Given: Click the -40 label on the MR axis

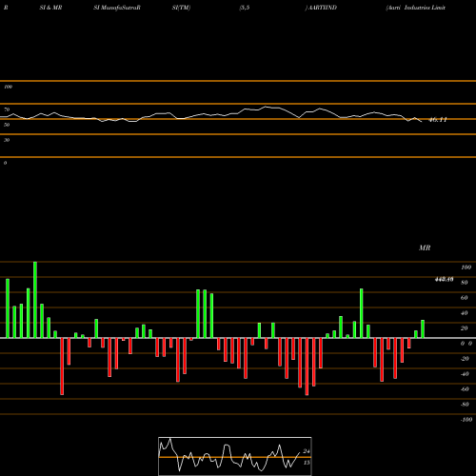Looking at the screenshot, I should pyautogui.click(x=465, y=374).
